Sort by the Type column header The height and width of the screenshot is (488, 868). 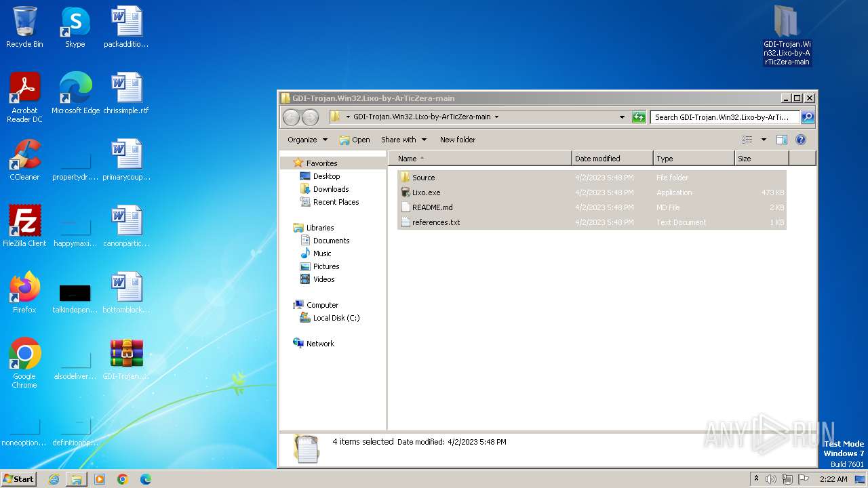coord(694,159)
